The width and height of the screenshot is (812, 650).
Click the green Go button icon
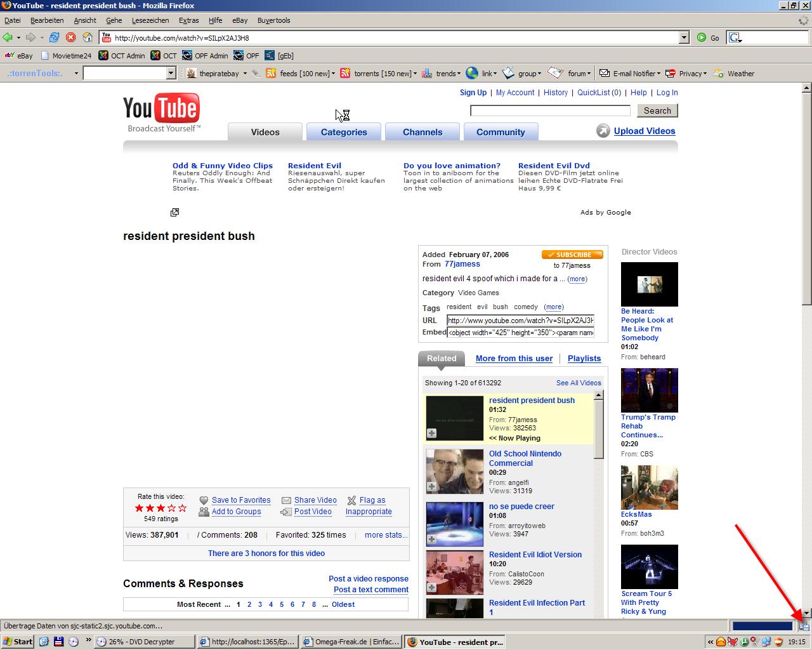(701, 37)
